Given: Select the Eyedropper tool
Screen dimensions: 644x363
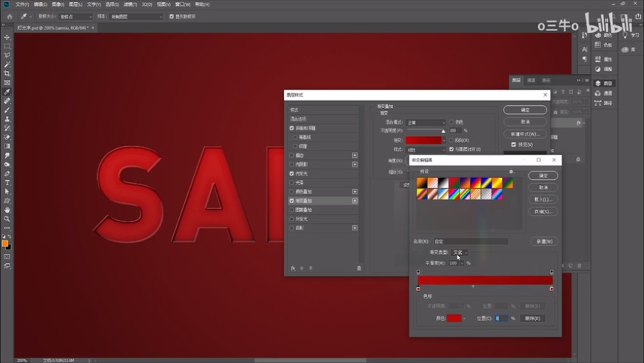Looking at the screenshot, I should (x=7, y=92).
